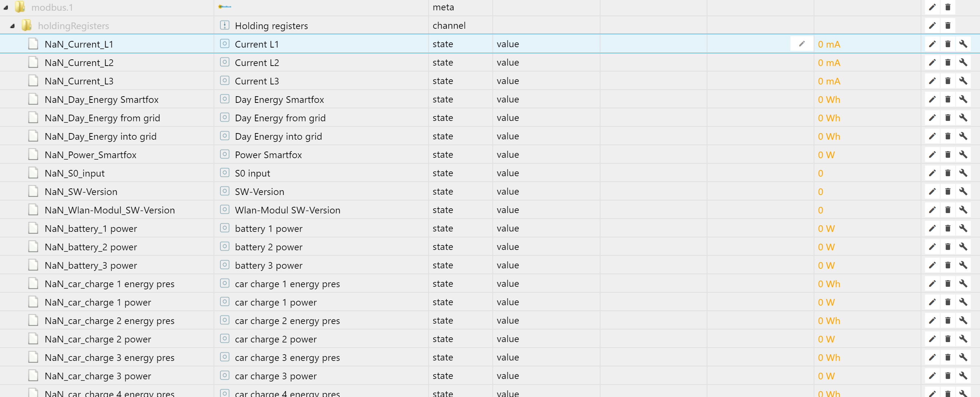The width and height of the screenshot is (980, 397).
Task: Click the 0 Wh value of Day Energy into grid
Action: (x=828, y=136)
